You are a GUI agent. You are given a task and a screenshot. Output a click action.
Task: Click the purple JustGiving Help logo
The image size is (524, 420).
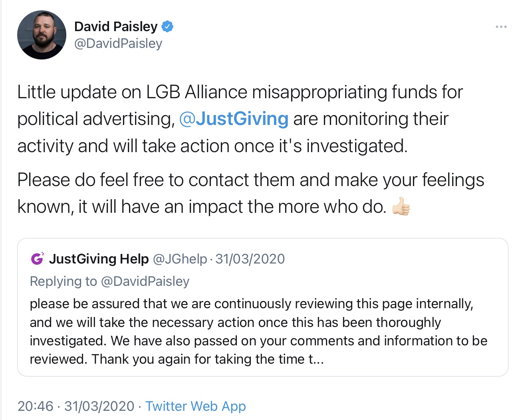pyautogui.click(x=37, y=259)
